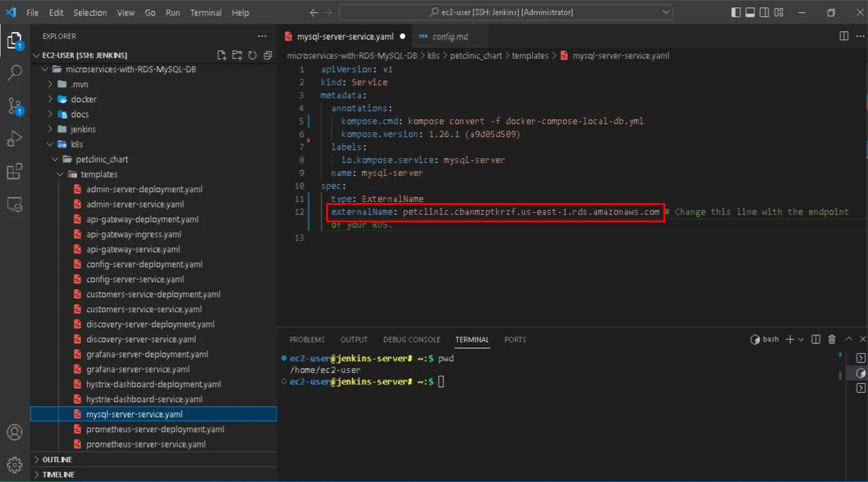Switch to the config.md tab

450,36
